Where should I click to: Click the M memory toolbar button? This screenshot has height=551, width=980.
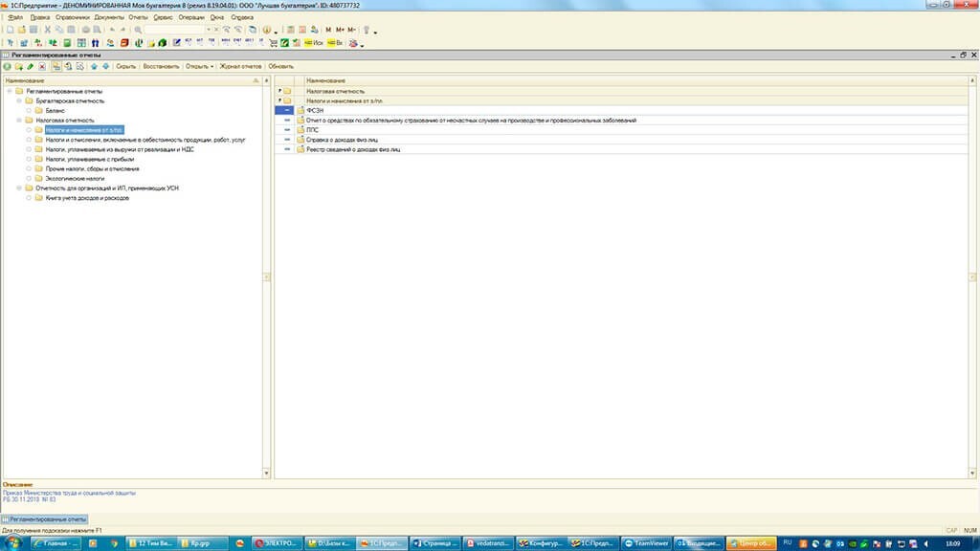click(328, 30)
